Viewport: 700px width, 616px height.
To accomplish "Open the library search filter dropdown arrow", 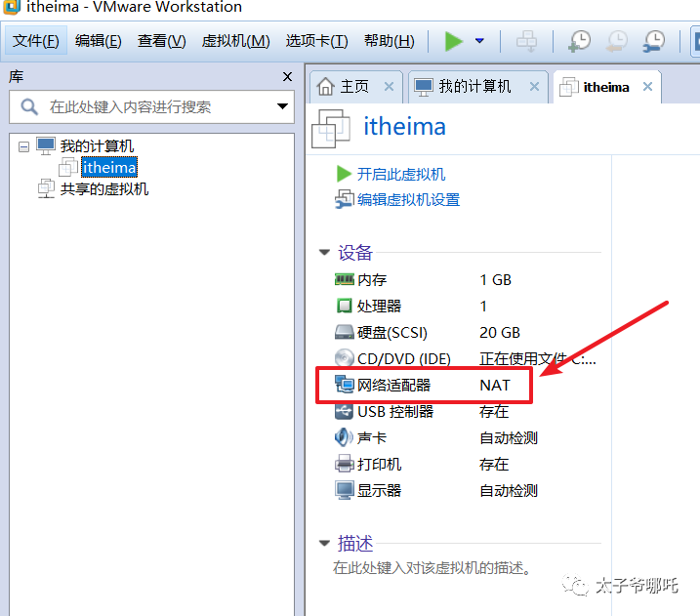I will tap(282, 106).
